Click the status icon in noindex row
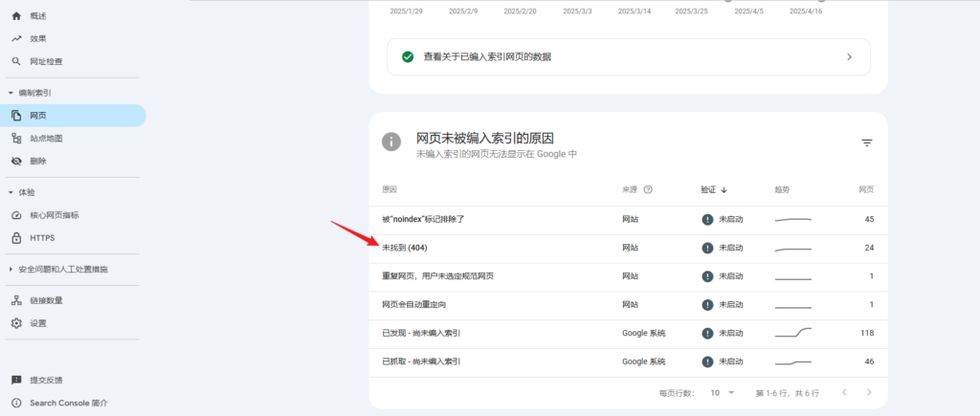Screen dimensions: 980x416 pyautogui.click(x=707, y=220)
